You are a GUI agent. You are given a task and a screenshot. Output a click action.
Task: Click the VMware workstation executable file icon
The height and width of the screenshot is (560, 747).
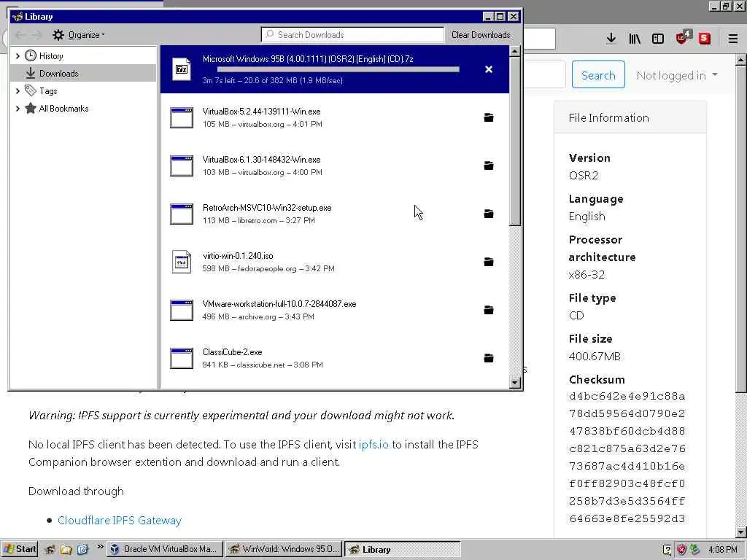click(182, 310)
